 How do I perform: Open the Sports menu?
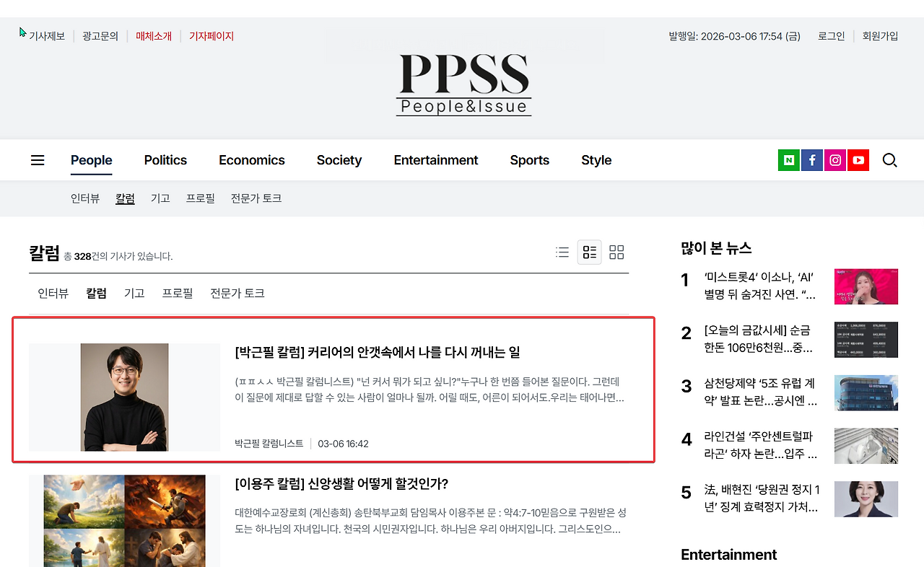[530, 160]
